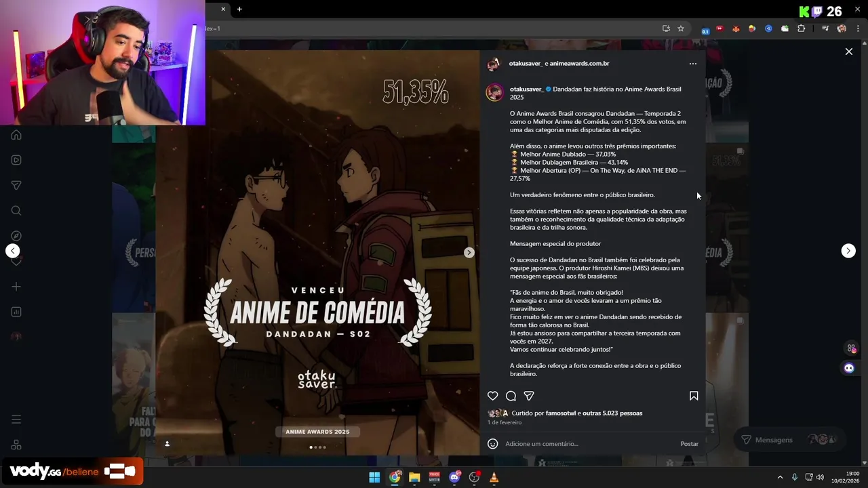This screenshot has height=488, width=868.
Task: Click the floating Discord overlay icon
Action: pyautogui.click(x=849, y=368)
